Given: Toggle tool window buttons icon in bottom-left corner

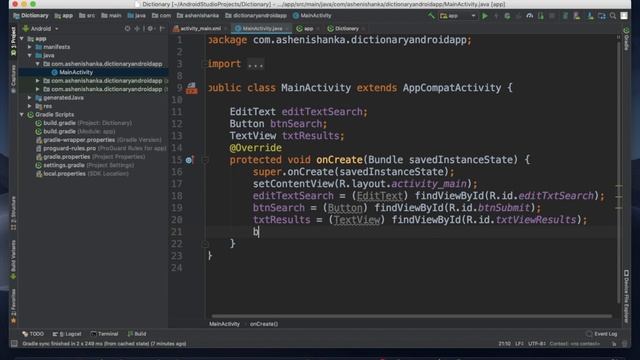Looking at the screenshot, I should [x=14, y=344].
